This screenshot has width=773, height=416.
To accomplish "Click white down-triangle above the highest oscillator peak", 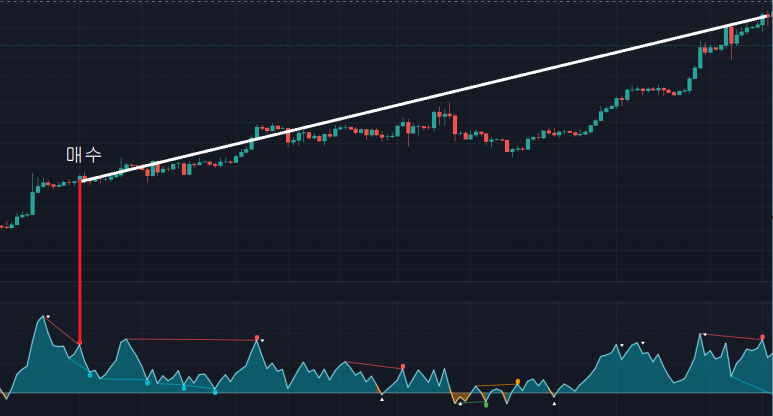I will pos(48,316).
